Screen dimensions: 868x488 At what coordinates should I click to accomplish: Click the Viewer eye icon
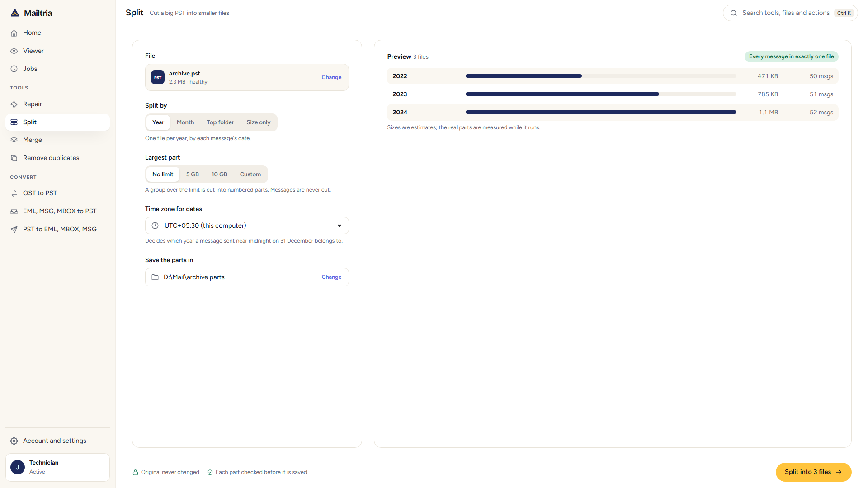[14, 51]
